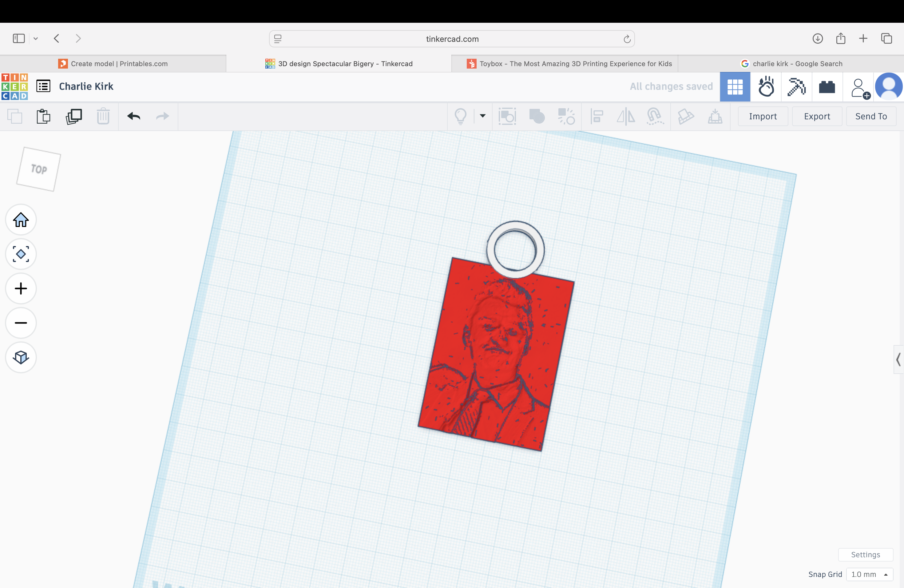
Task: Click the Align tool icon
Action: tap(597, 116)
